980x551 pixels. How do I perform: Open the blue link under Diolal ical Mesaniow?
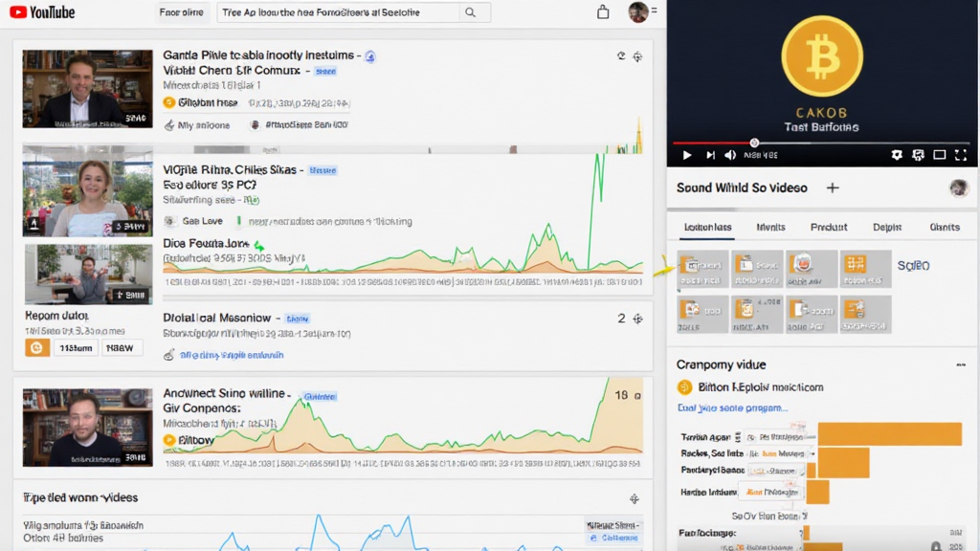[231, 355]
